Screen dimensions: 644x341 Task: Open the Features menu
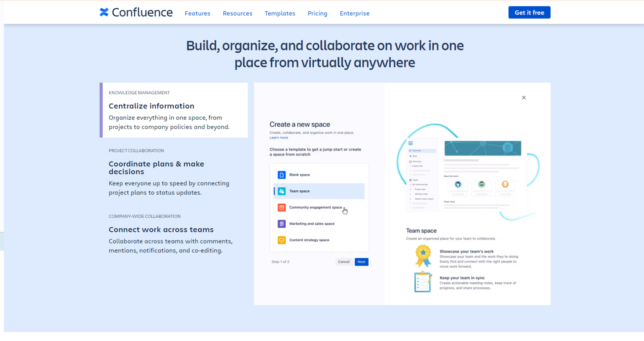[x=198, y=14]
